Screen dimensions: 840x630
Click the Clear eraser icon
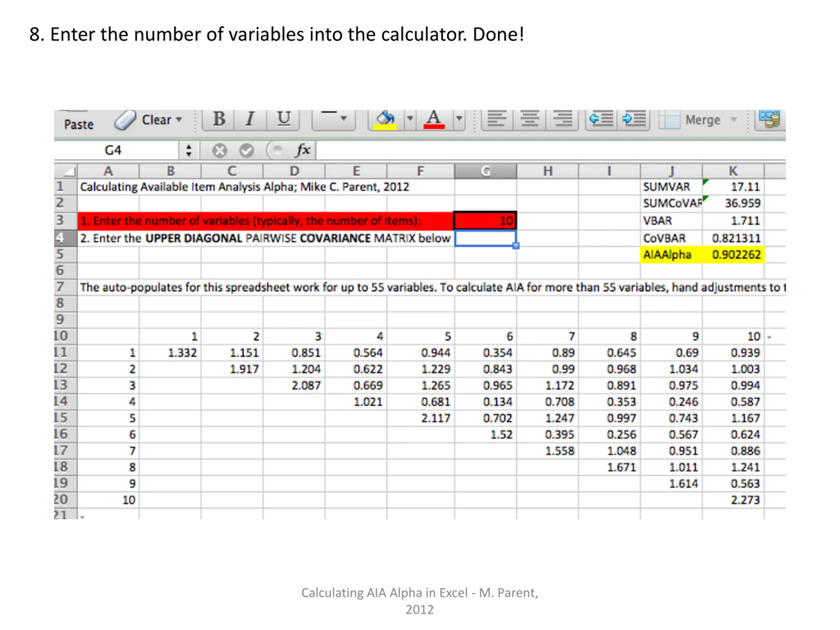click(125, 120)
